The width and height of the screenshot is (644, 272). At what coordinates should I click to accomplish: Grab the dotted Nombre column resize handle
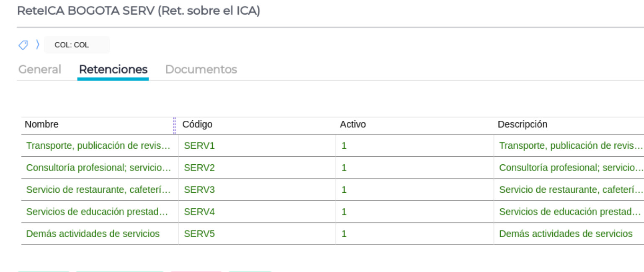(x=175, y=125)
